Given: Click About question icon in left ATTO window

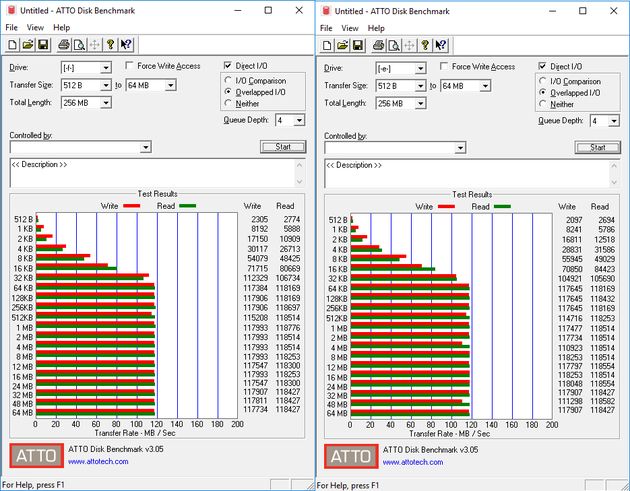Looking at the screenshot, I should click(110, 45).
